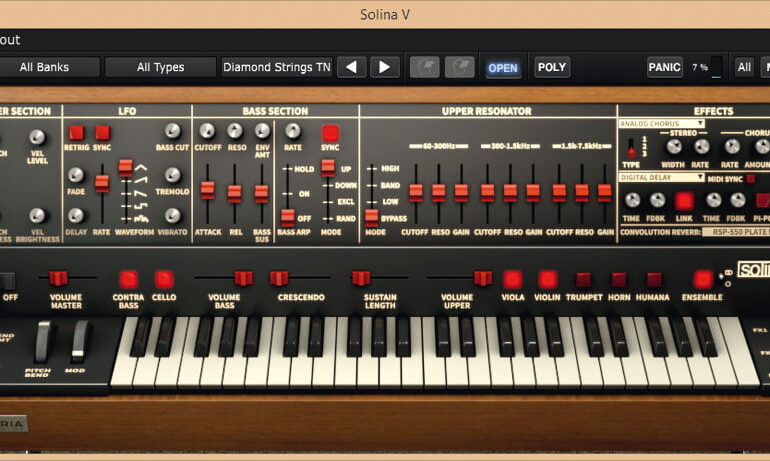Toggle the CELLO voice button
This screenshot has height=461, width=770.
click(x=164, y=279)
